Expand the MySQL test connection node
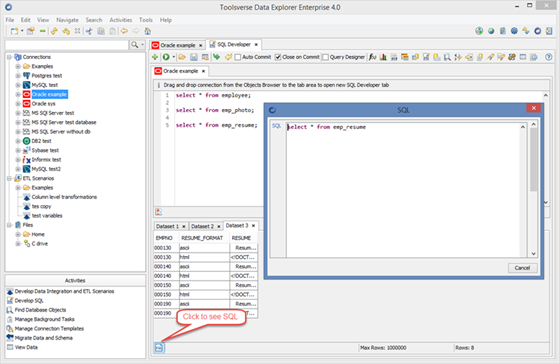 click(x=18, y=85)
